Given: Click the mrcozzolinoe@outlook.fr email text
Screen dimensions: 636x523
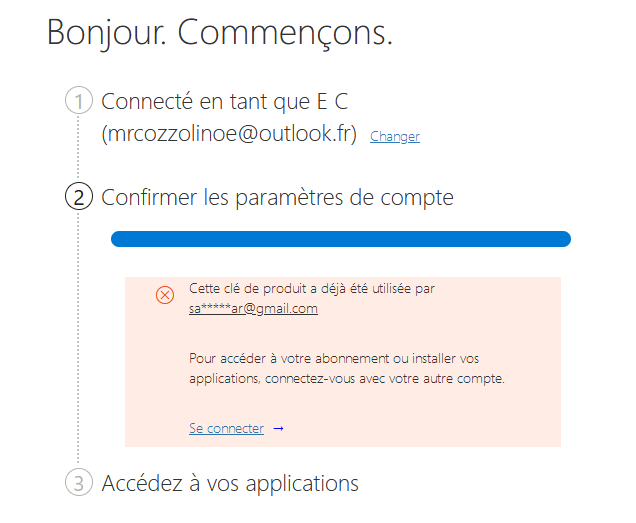Looking at the screenshot, I should click(229, 134).
